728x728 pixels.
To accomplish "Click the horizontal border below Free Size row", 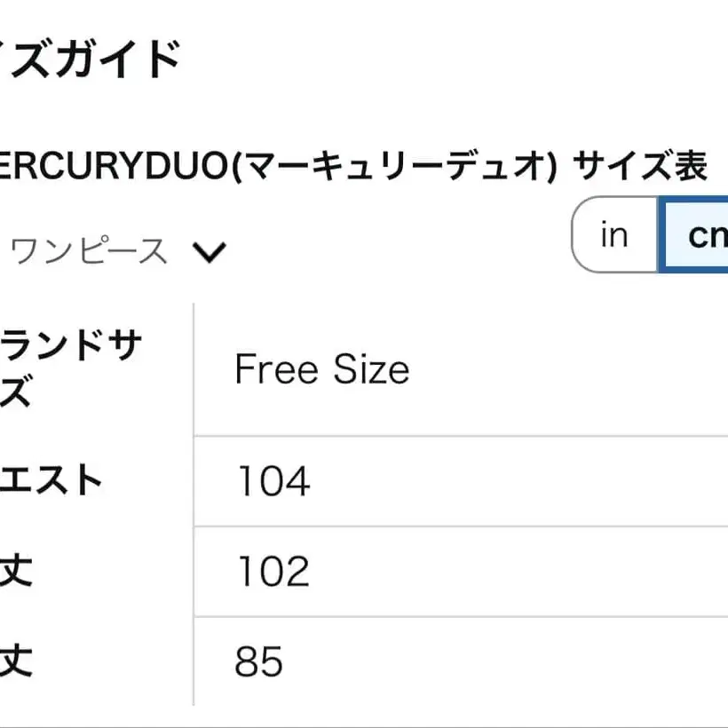I will tap(444, 436).
